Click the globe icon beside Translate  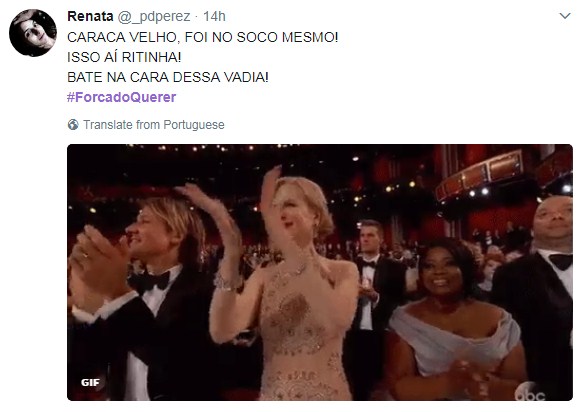click(73, 124)
